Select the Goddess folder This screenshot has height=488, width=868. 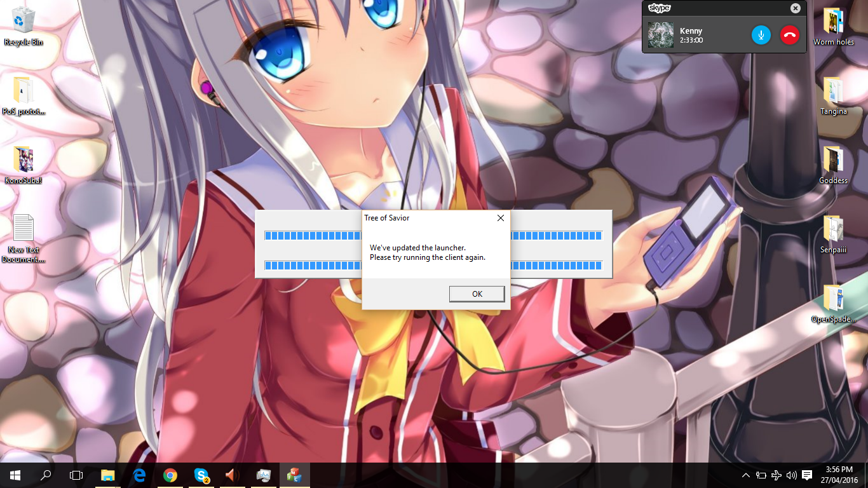point(834,165)
